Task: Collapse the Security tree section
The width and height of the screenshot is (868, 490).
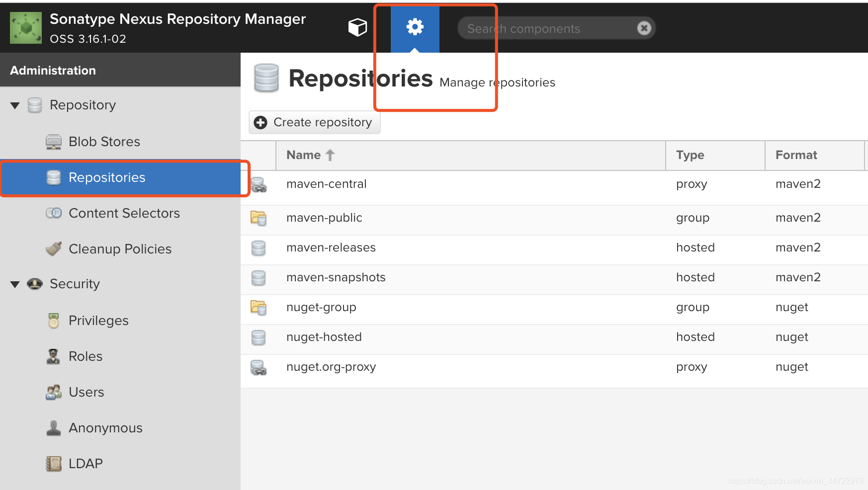Action: [15, 284]
